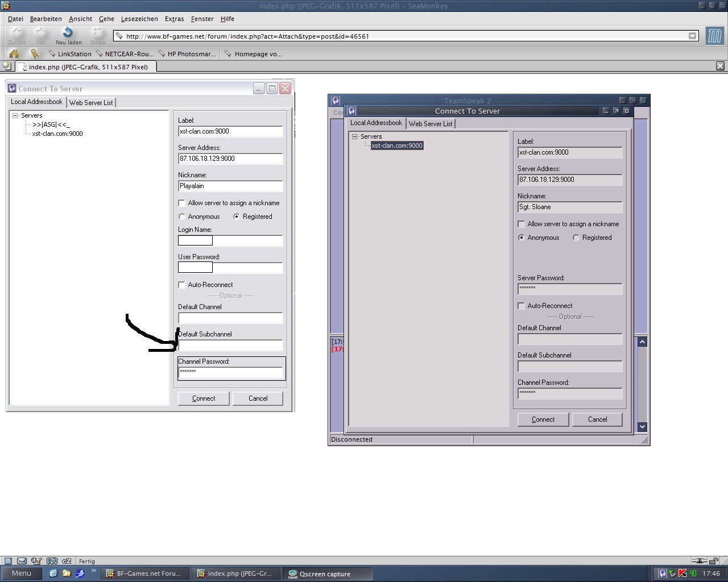Enable Auto-Reconnect in the TeamSpeak dialog
This screenshot has height=582, width=728.
[x=521, y=306]
